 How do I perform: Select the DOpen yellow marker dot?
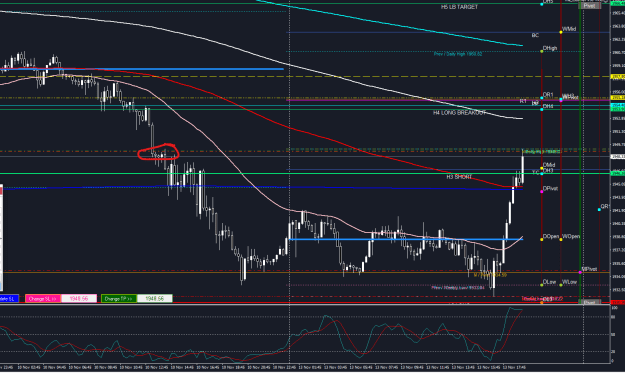tap(542, 240)
